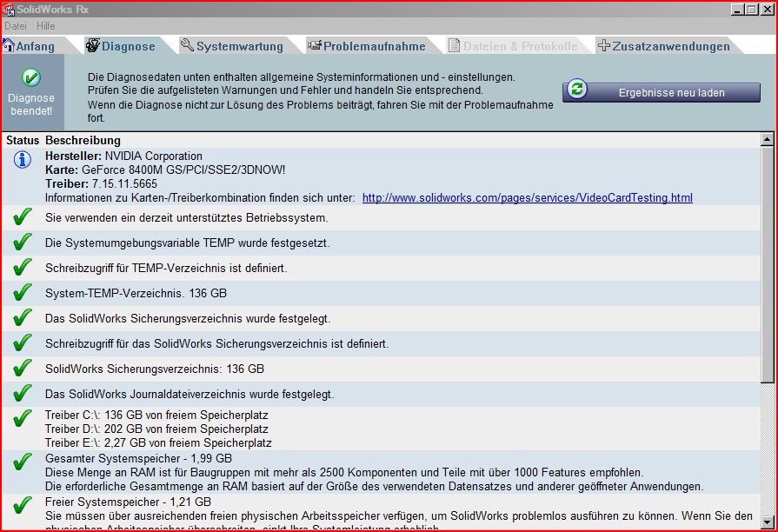Select 'Das SolidWorks Journaldateiverzeichnis wurde festgelegt' text
The width and height of the screenshot is (778, 532).
190,395
